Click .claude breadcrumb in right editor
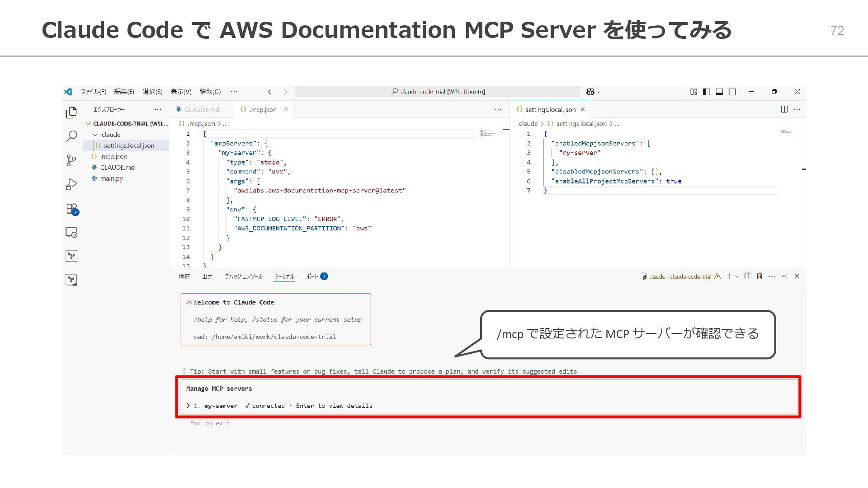The height and width of the screenshot is (488, 868). (x=528, y=123)
